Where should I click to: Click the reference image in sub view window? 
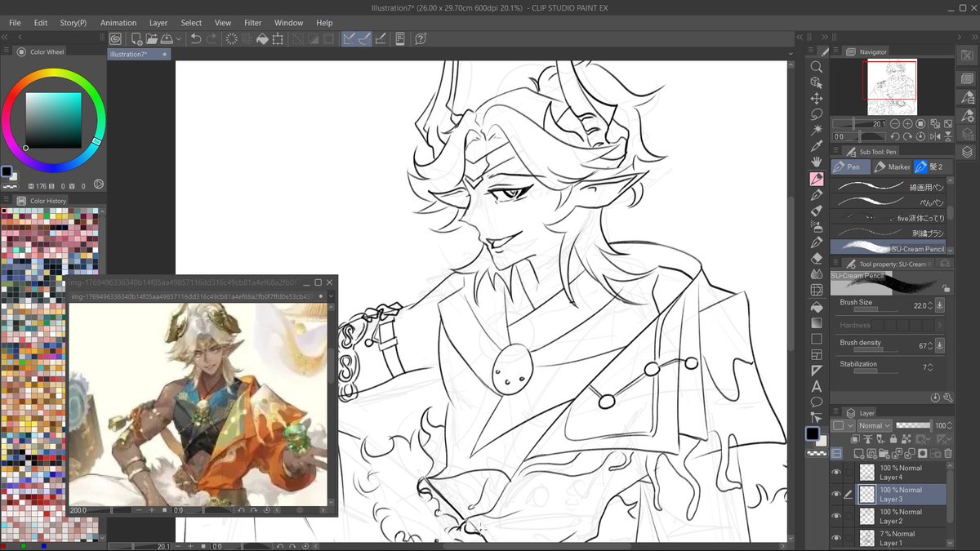pos(198,404)
